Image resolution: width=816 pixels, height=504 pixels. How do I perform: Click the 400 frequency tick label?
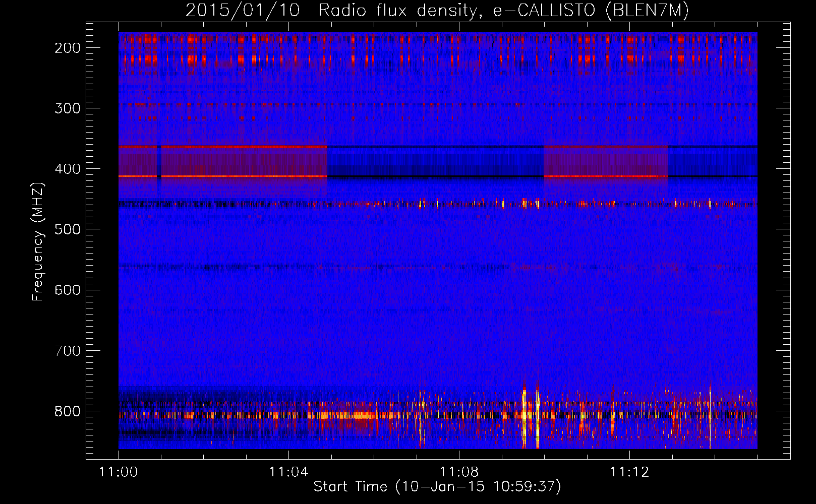pyautogui.click(x=68, y=169)
